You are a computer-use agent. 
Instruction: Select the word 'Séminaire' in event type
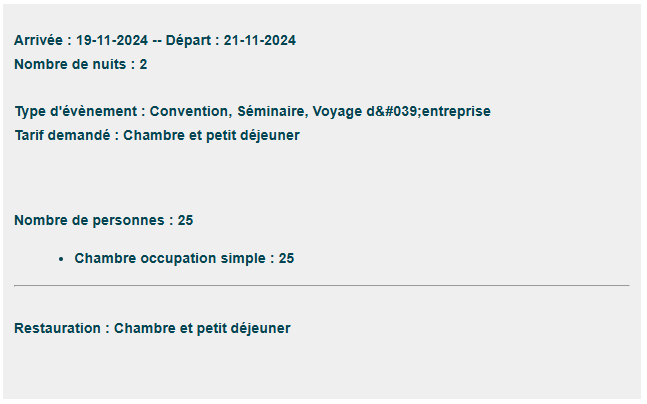pos(270,111)
